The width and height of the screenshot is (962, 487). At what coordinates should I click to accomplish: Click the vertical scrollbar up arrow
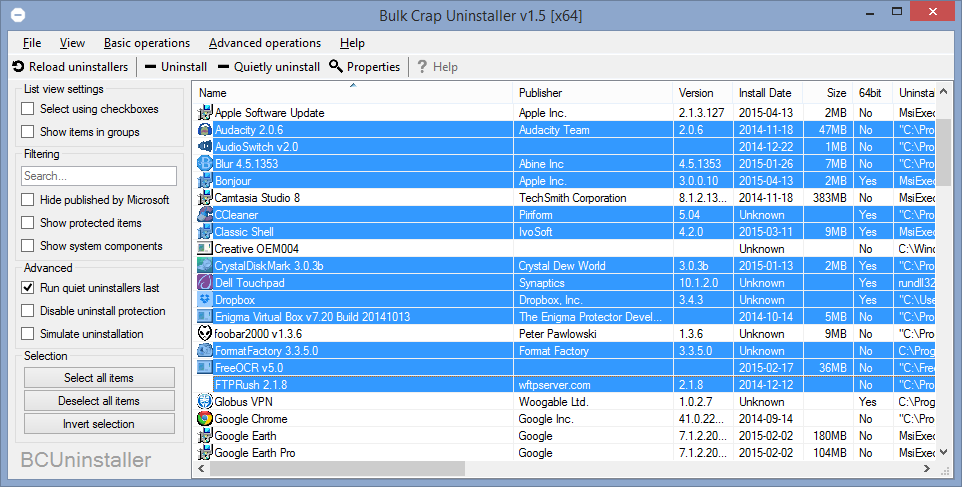[x=944, y=91]
